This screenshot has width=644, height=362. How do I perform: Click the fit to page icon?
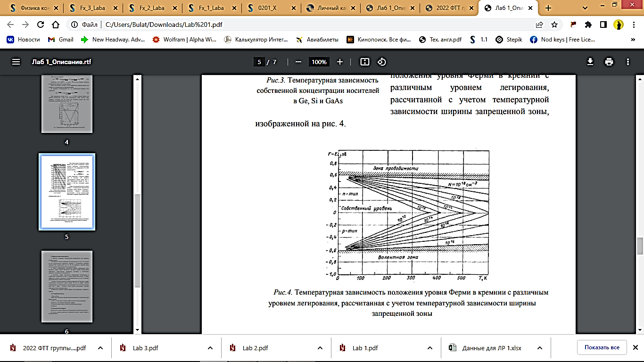tap(364, 62)
